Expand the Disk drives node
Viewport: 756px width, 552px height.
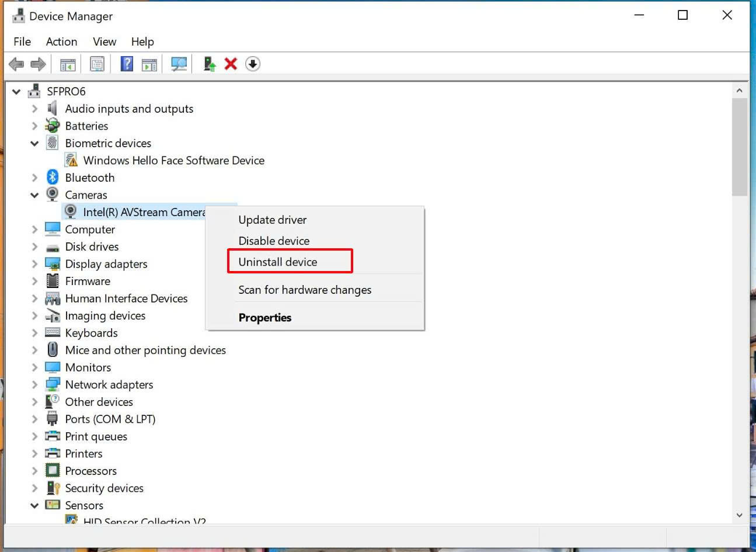pos(34,247)
